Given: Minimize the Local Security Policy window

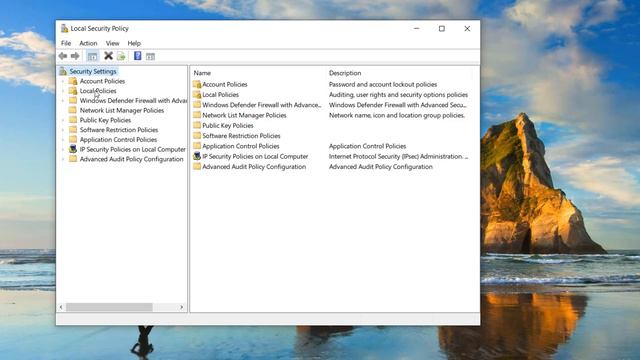Looking at the screenshot, I should [x=416, y=29].
